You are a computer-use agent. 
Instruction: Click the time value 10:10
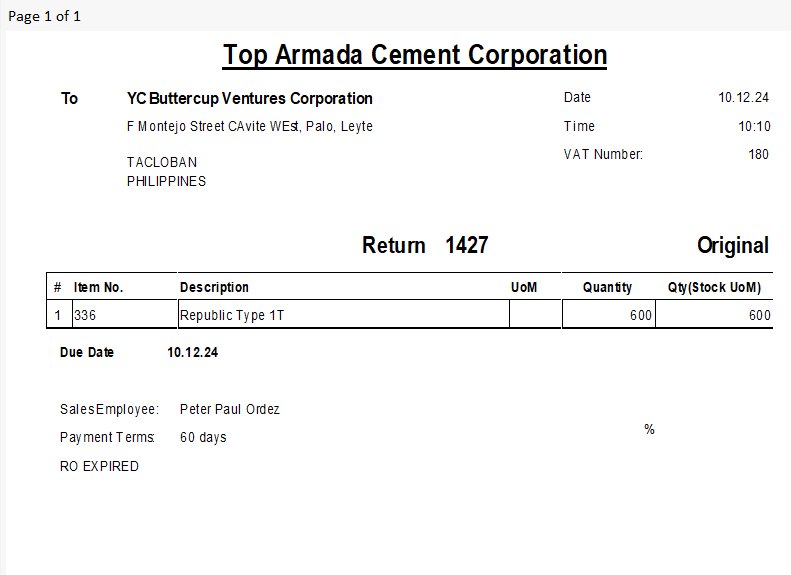click(x=754, y=126)
